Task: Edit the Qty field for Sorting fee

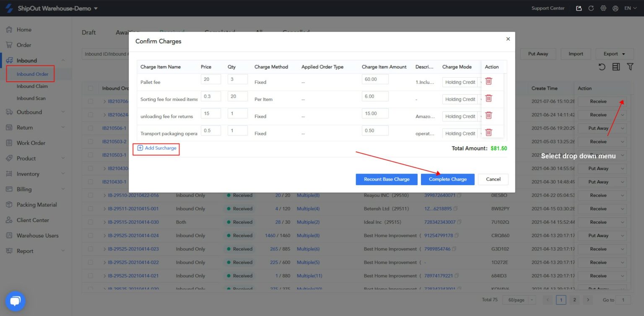Action: pyautogui.click(x=237, y=96)
